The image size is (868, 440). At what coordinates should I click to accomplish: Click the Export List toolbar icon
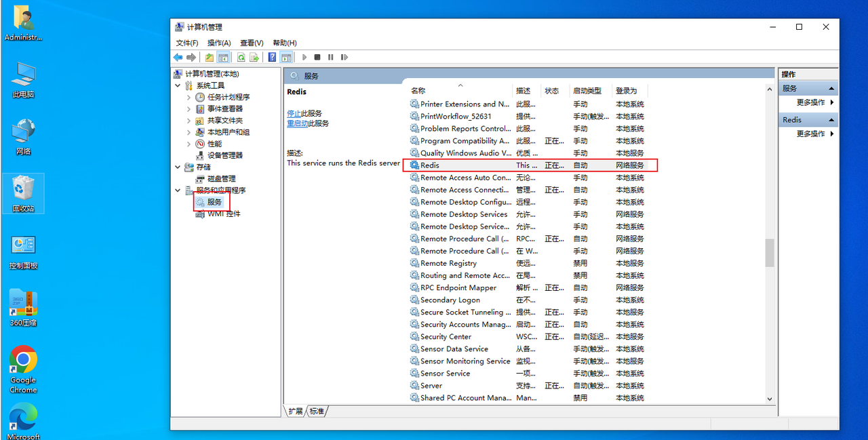pyautogui.click(x=254, y=58)
